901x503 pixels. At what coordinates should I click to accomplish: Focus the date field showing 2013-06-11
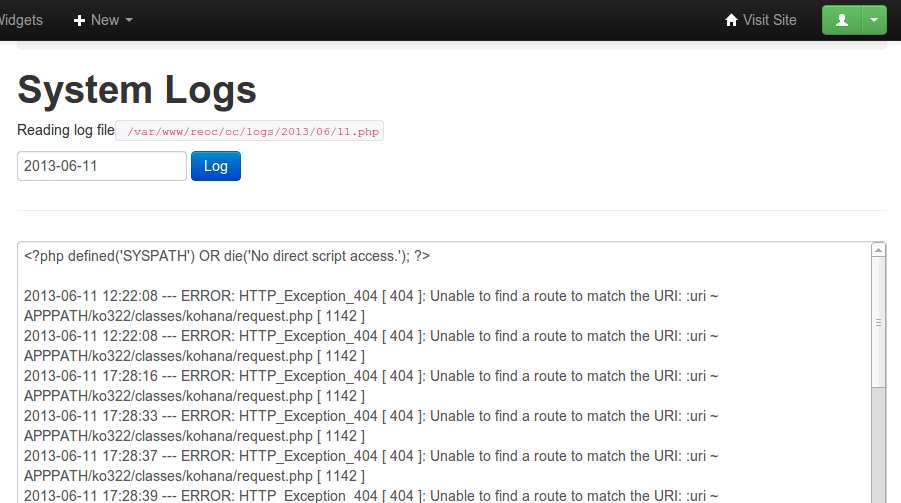coord(102,166)
